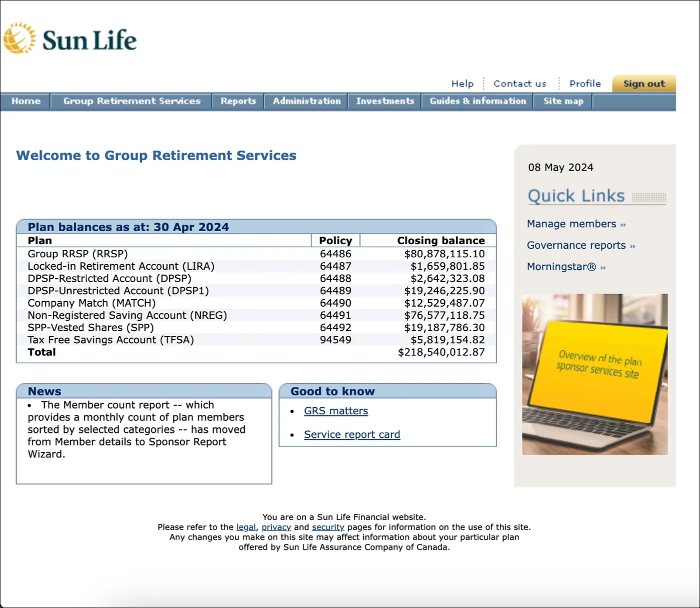The width and height of the screenshot is (700, 608).
Task: Open the Contact us page
Action: click(519, 84)
